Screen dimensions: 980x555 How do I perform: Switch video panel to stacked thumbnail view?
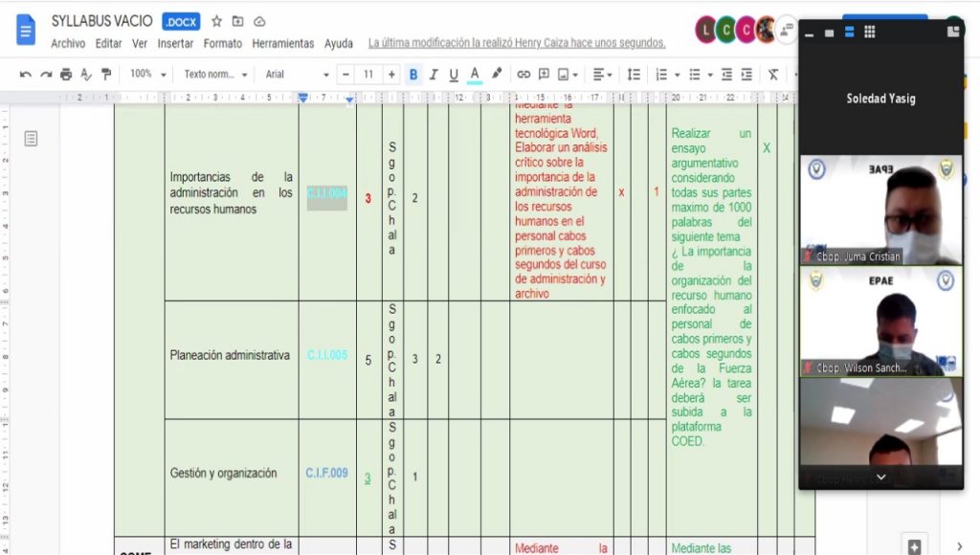click(x=850, y=32)
